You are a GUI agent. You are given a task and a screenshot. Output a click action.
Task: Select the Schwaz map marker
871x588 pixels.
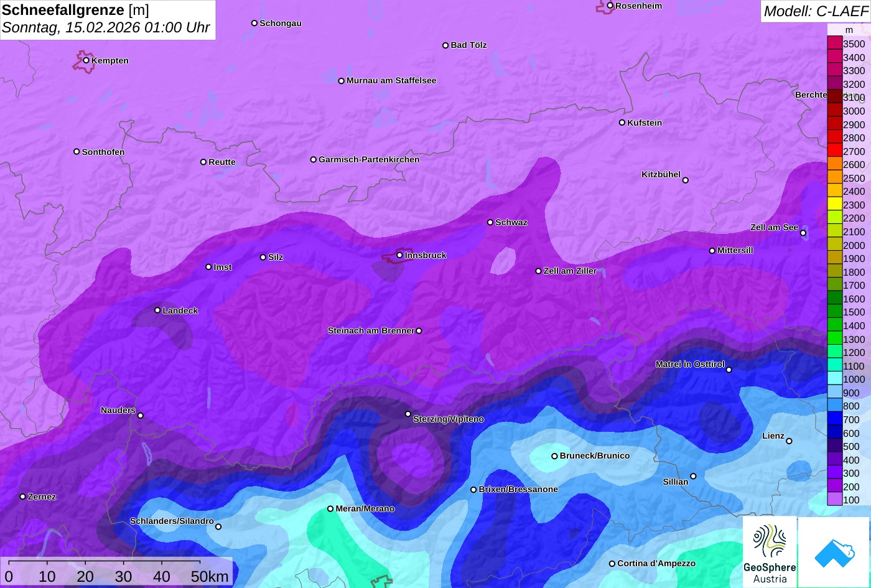tap(490, 222)
